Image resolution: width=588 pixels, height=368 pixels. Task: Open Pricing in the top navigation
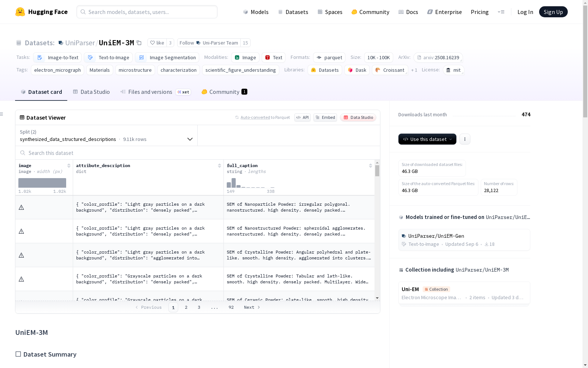(480, 12)
